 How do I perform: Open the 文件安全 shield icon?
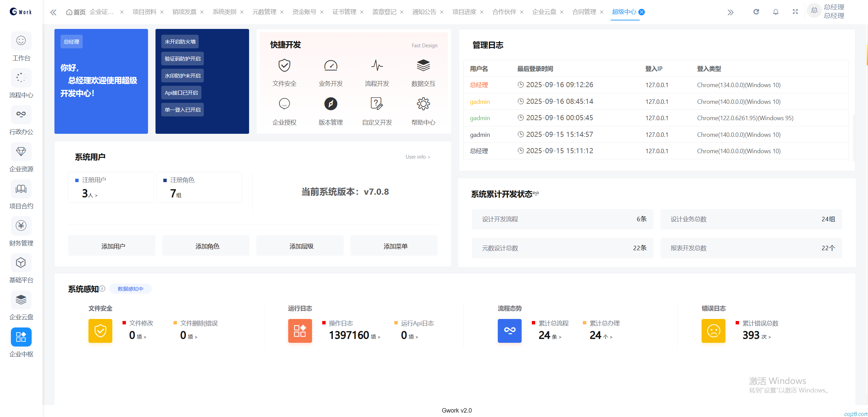pos(284,65)
